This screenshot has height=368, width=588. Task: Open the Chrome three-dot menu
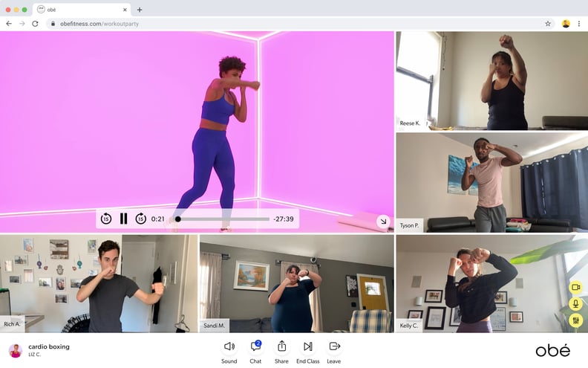click(579, 24)
